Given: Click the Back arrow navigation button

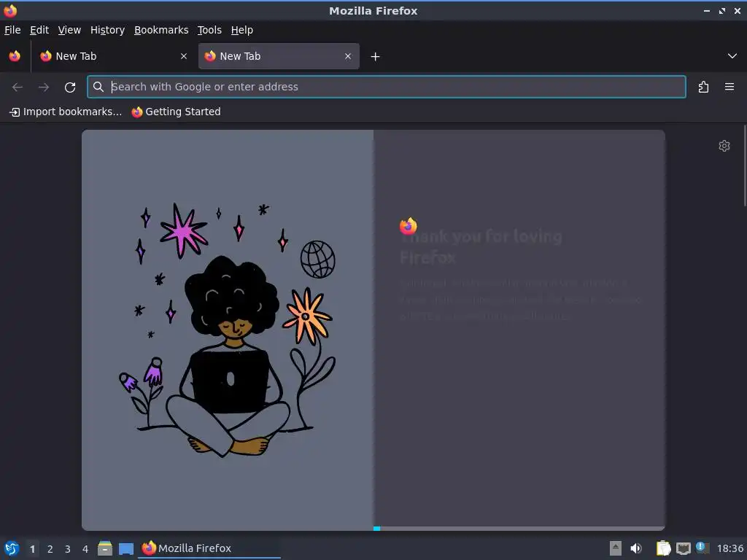Looking at the screenshot, I should pos(18,87).
